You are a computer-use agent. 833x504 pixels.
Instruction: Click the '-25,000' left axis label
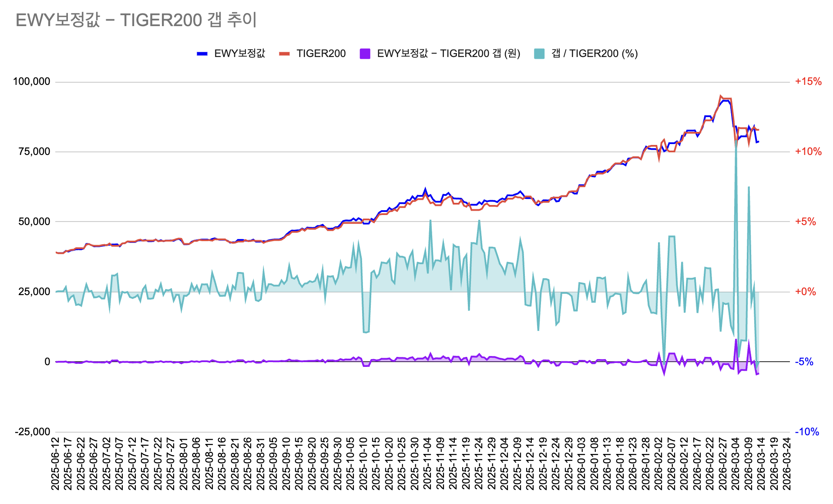point(33,432)
